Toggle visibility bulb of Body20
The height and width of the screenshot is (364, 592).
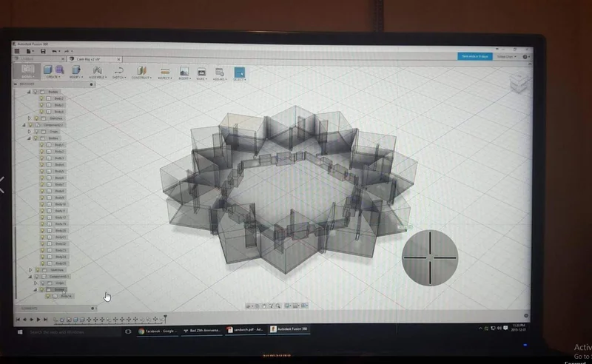pyautogui.click(x=43, y=230)
